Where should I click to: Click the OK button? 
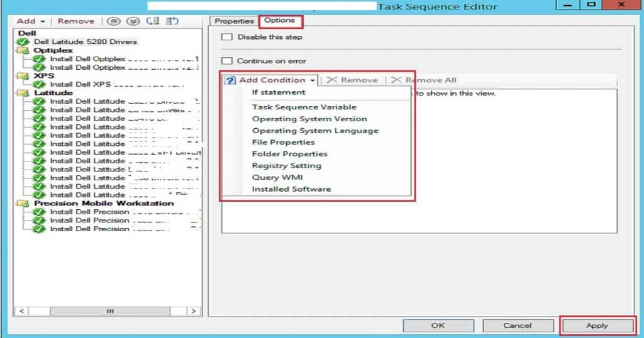(438, 325)
